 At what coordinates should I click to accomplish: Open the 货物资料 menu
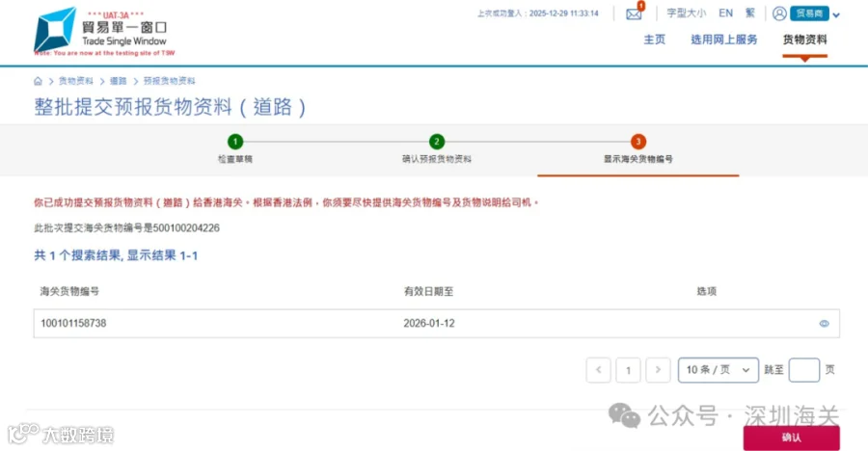[x=805, y=40]
